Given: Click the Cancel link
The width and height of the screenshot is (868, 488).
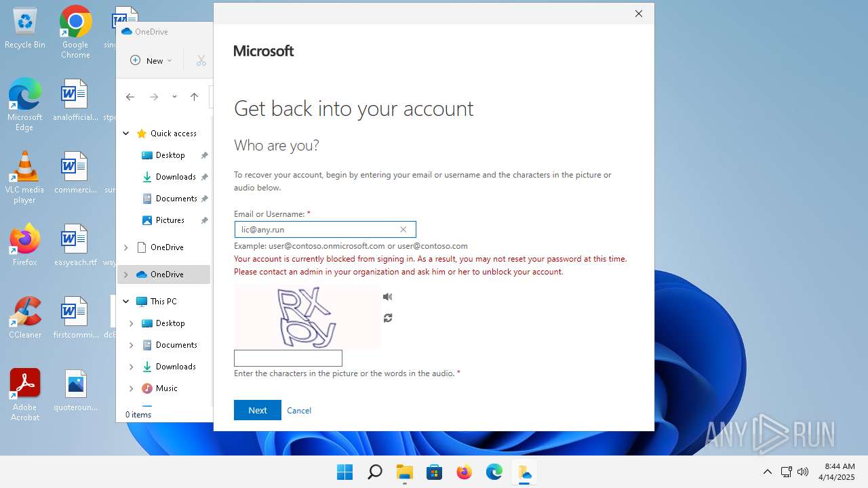Looking at the screenshot, I should click(299, 411).
